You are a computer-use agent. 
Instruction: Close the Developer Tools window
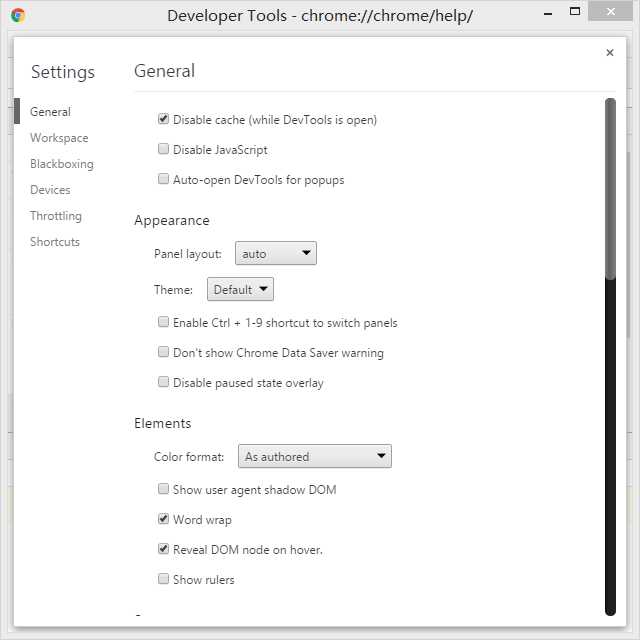click(610, 11)
